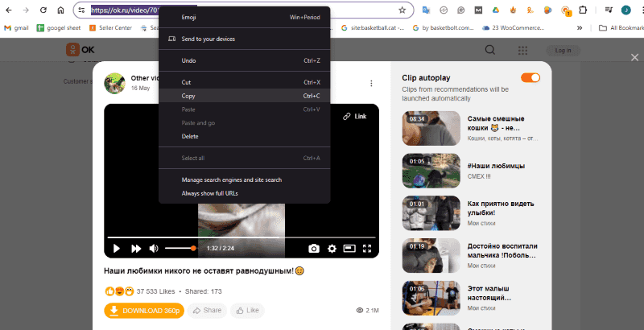Open the video three-dot options menu

coord(371,83)
